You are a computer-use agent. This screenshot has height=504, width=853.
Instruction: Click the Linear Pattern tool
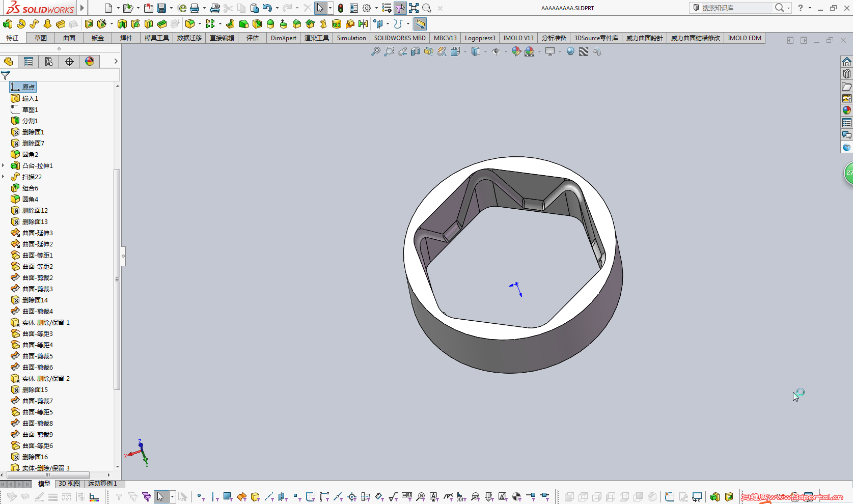210,24
